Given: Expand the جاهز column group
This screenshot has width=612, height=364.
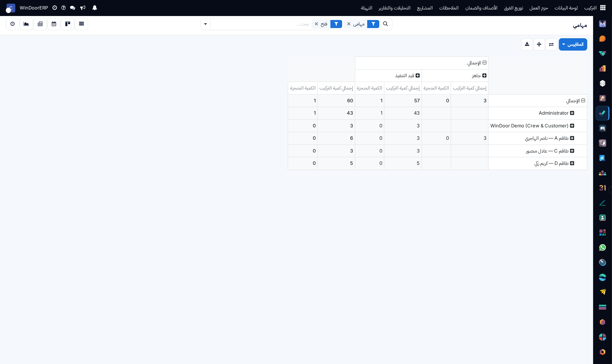Looking at the screenshot, I should [479, 76].
